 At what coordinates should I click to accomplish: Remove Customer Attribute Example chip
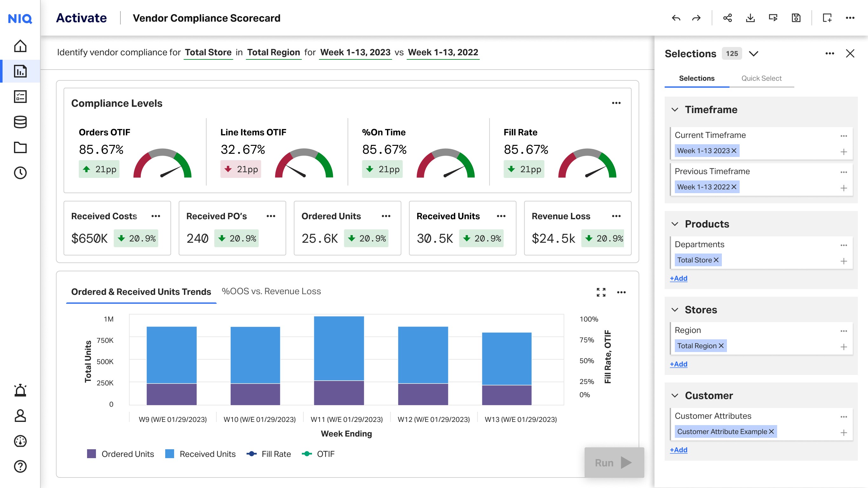pos(771,431)
